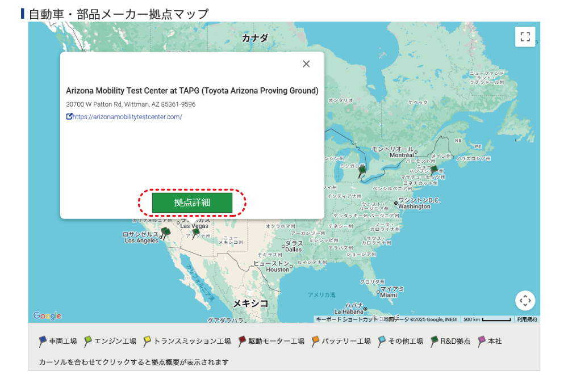The height and width of the screenshot is (392, 568).
Task: Click the blue 車両工場 legend flag
Action: tap(43, 341)
